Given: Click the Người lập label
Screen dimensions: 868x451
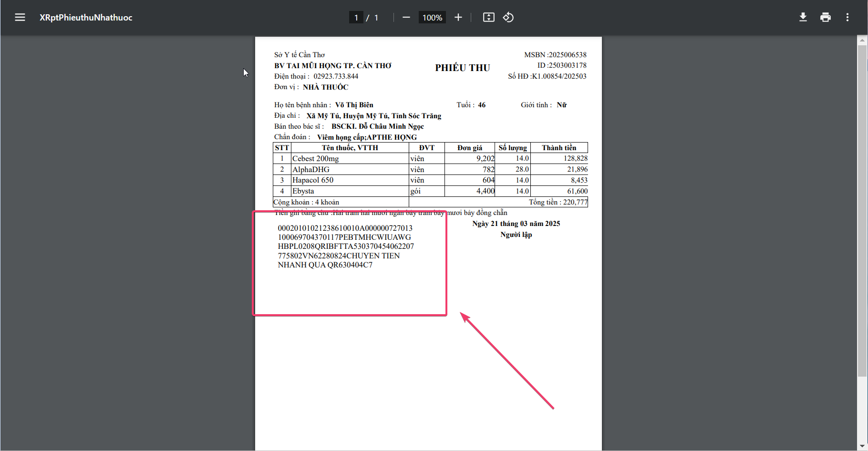Looking at the screenshot, I should click(516, 235).
